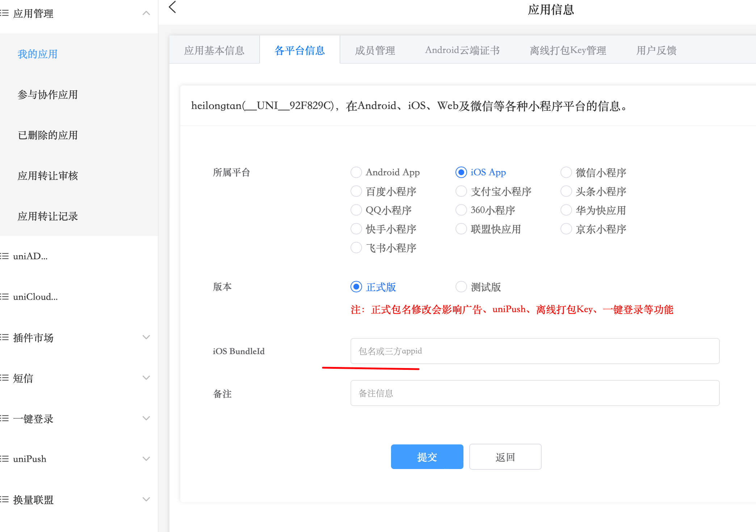Image resolution: width=756 pixels, height=532 pixels.
Task: Click list icon beside uniAD menu
Action: 4,256
